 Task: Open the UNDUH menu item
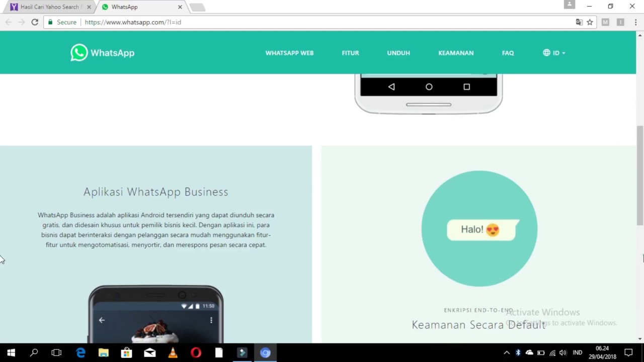(x=398, y=53)
